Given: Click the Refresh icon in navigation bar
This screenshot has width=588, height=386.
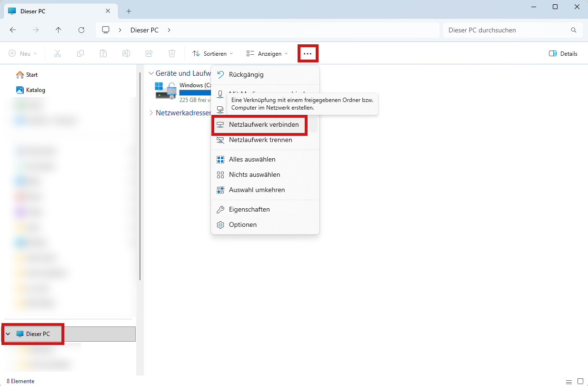Looking at the screenshot, I should [81, 30].
